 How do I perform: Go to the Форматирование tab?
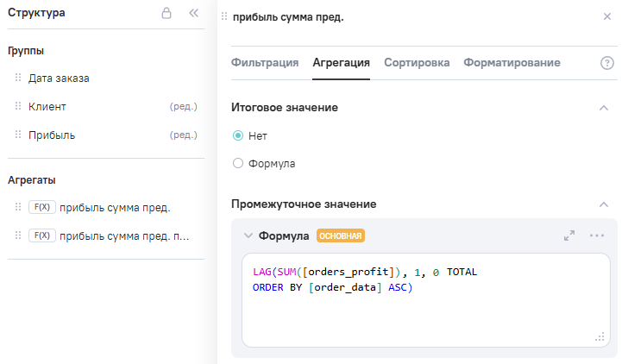[512, 63]
